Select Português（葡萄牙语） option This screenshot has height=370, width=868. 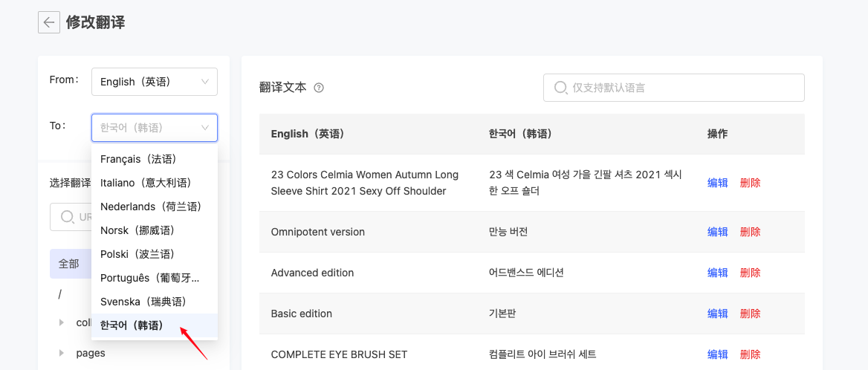tap(150, 278)
